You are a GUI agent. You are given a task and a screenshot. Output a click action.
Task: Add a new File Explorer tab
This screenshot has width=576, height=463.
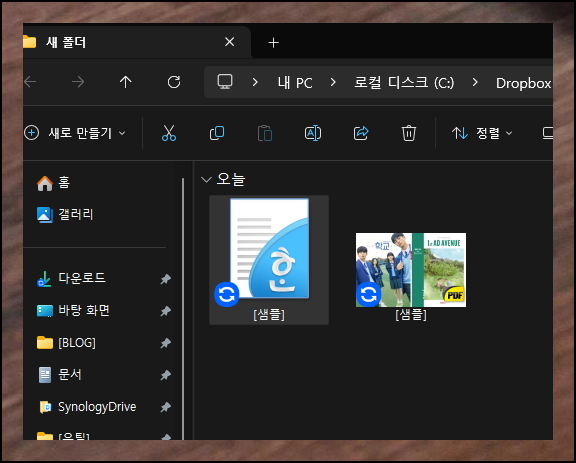273,43
